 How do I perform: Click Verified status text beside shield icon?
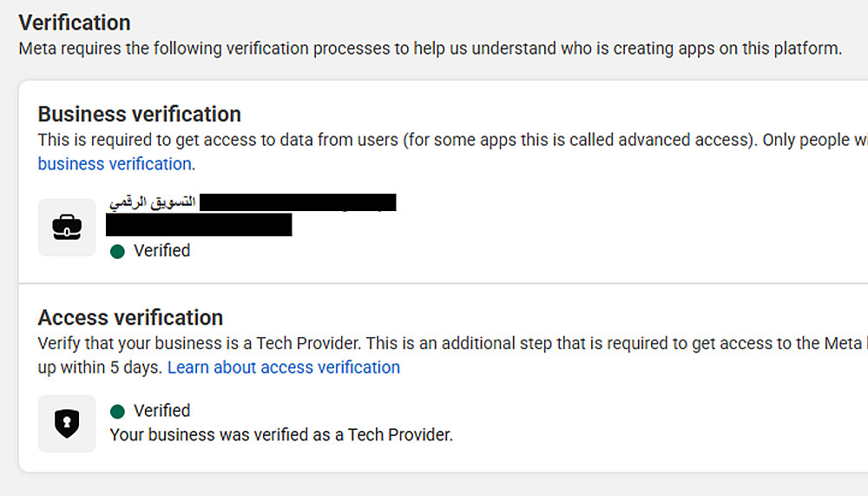pos(161,410)
